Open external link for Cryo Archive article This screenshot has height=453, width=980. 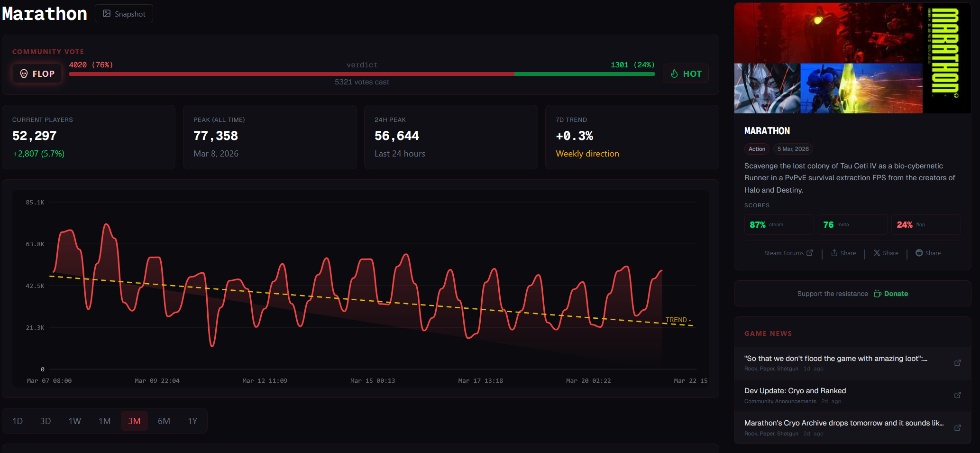pyautogui.click(x=958, y=427)
